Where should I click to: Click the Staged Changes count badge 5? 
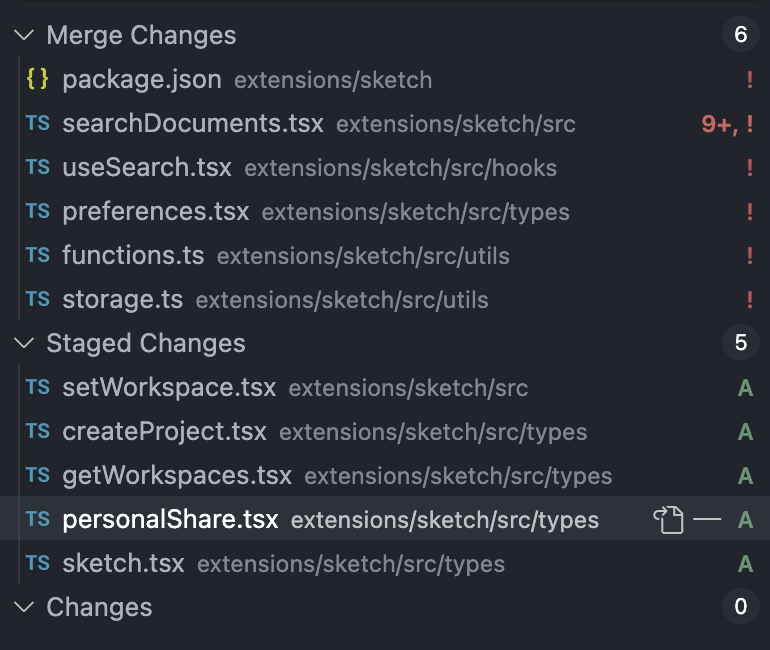coord(740,343)
